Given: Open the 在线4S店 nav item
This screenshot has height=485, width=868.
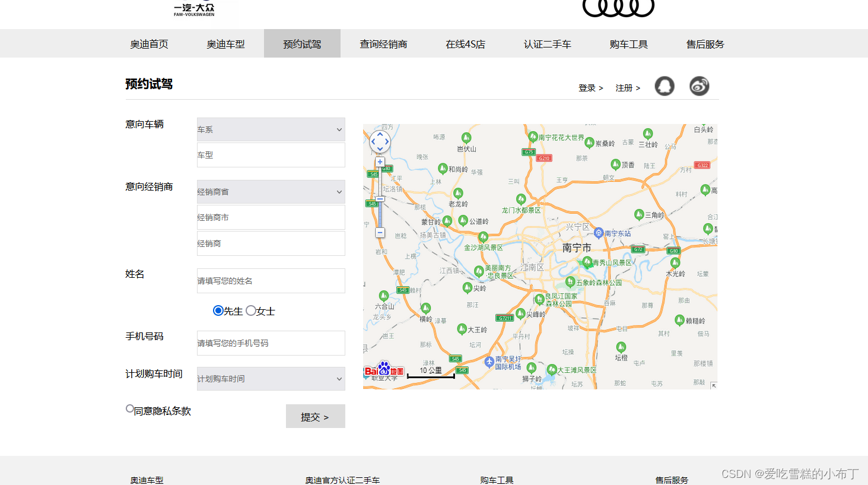Looking at the screenshot, I should tap(466, 44).
